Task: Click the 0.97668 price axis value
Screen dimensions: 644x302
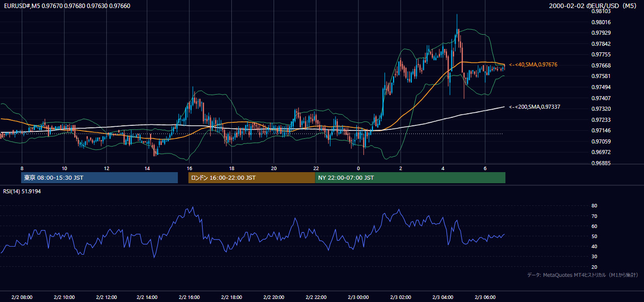Action: click(601, 65)
